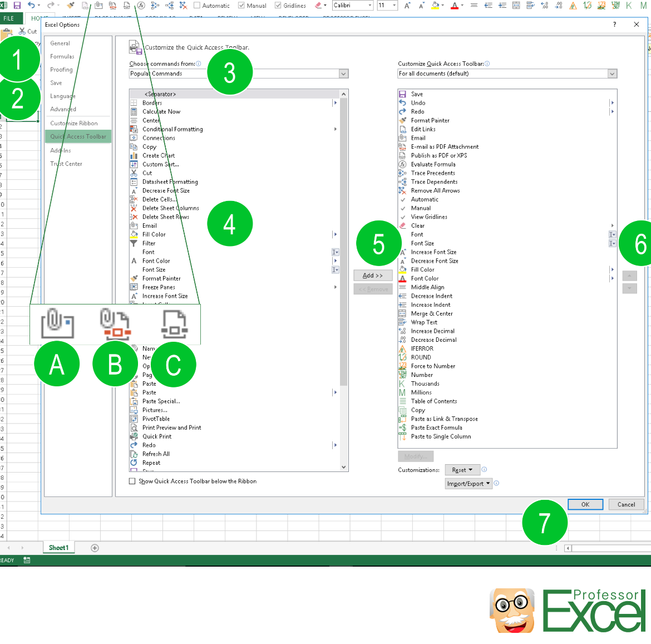Enable Show Quick Access Toolbar below the Ribbon
Viewport: 651px width, 644px height.
coord(132,481)
